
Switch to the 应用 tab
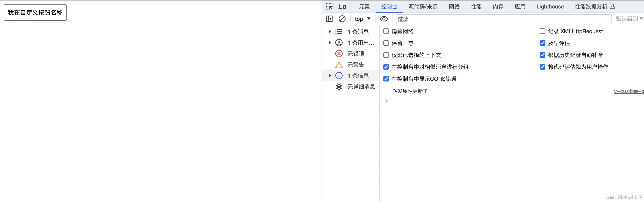(520, 6)
